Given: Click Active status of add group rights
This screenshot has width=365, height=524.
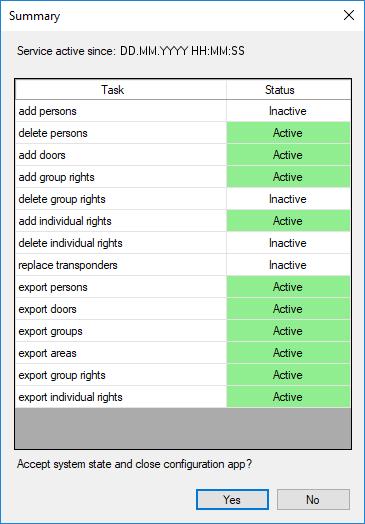Looking at the screenshot, I should tap(288, 177).
